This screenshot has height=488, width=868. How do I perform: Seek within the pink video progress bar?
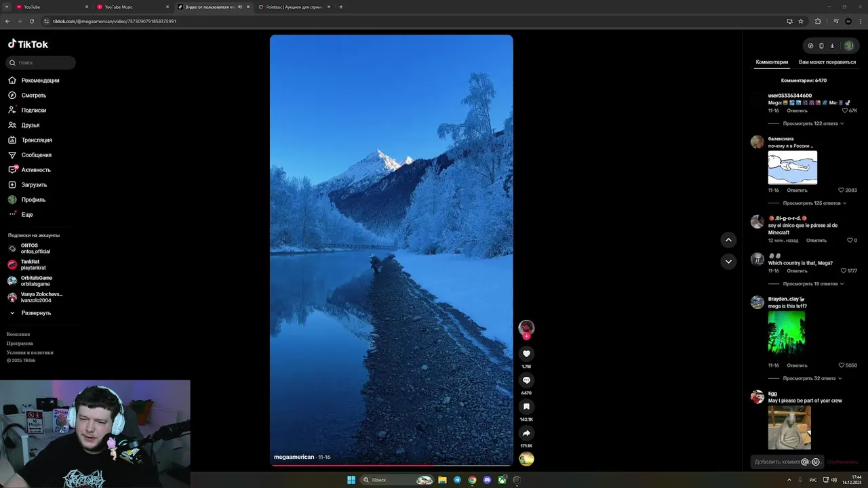pos(391,466)
